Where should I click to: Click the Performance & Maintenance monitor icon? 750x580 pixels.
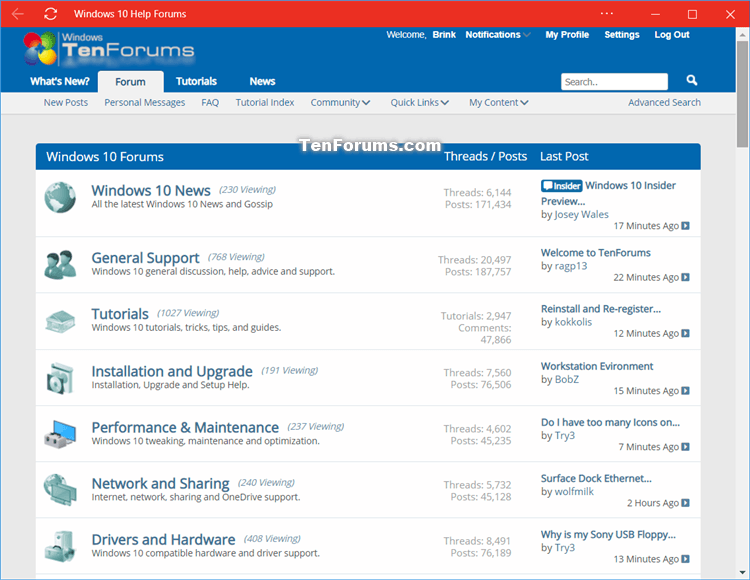60,434
